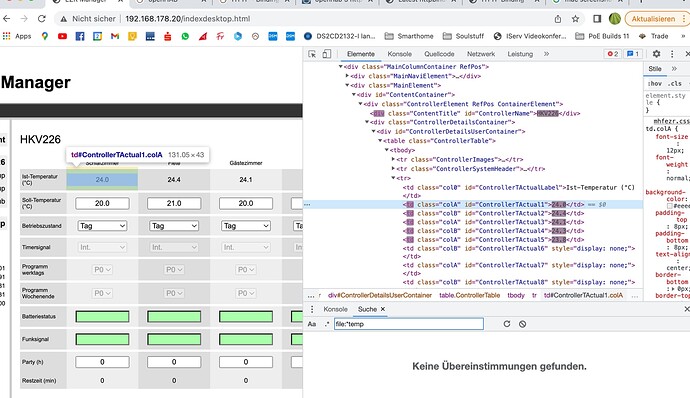Switch to the Quellcode tab
Image resolution: width=690 pixels, height=398 pixels.
pos(439,54)
